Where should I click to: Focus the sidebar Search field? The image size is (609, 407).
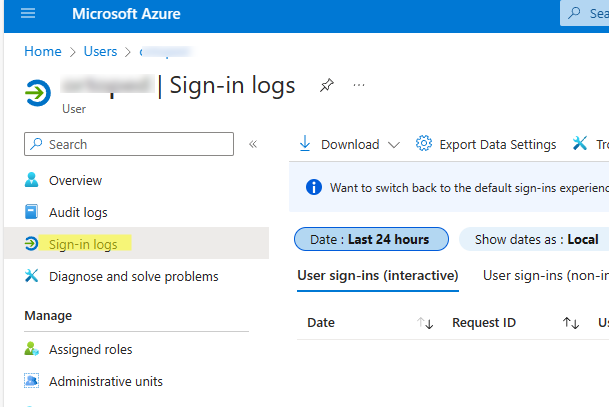coord(129,144)
